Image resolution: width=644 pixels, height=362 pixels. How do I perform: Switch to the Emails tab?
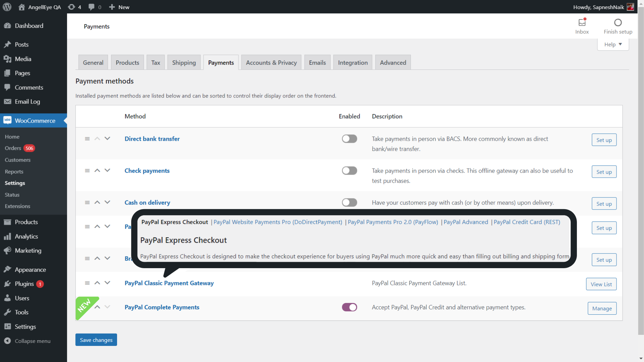click(317, 62)
